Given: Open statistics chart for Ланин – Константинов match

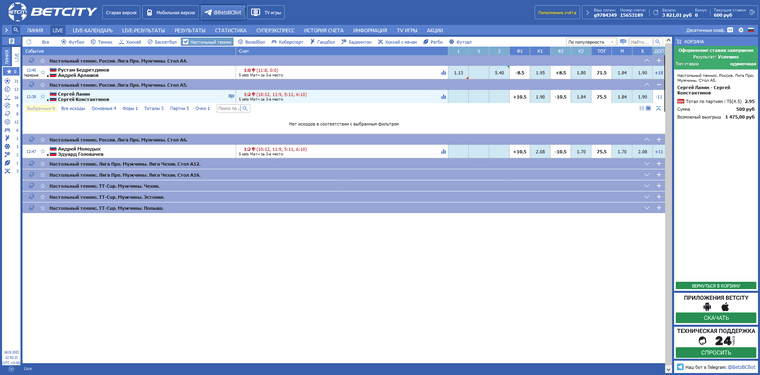Looking at the screenshot, I should [443, 96].
